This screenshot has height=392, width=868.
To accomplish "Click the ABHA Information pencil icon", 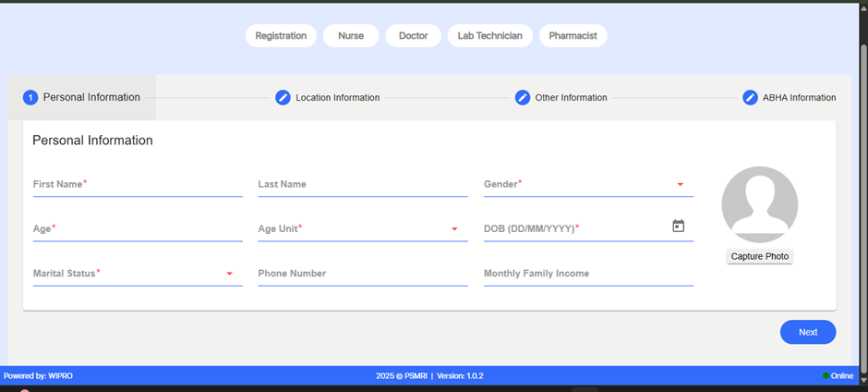I will (751, 97).
